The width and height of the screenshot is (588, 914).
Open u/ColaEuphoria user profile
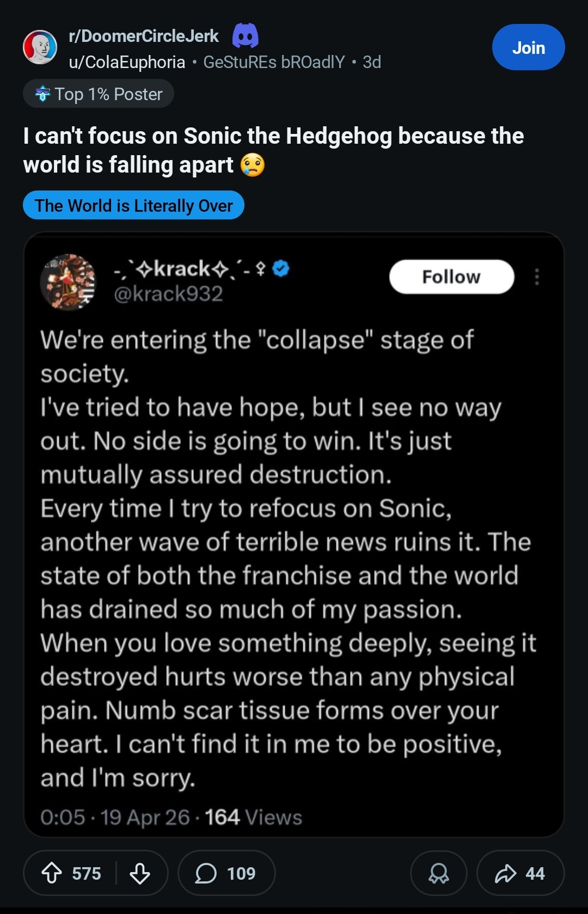[127, 62]
